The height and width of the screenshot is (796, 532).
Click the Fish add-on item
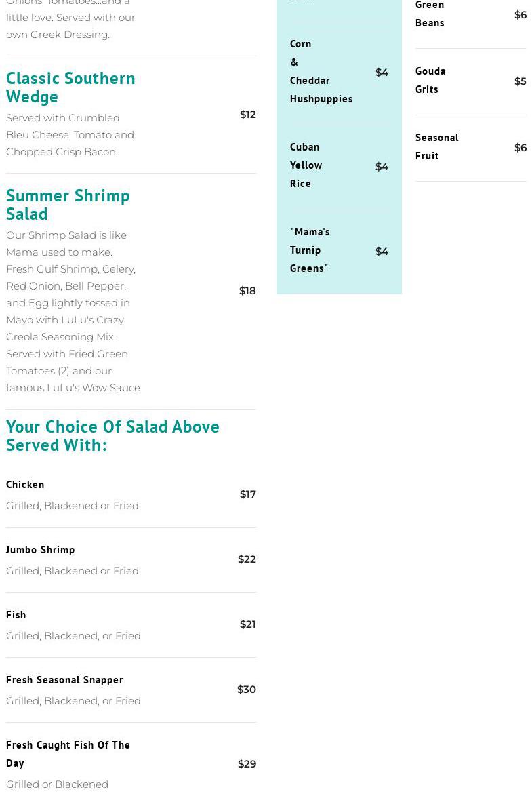pyautogui.click(x=16, y=614)
